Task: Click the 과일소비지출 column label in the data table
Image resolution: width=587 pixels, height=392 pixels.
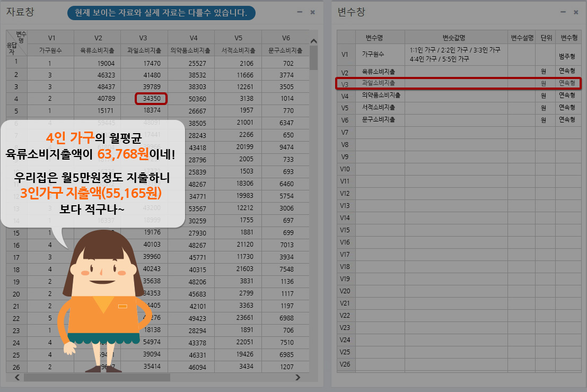Action: tap(144, 50)
